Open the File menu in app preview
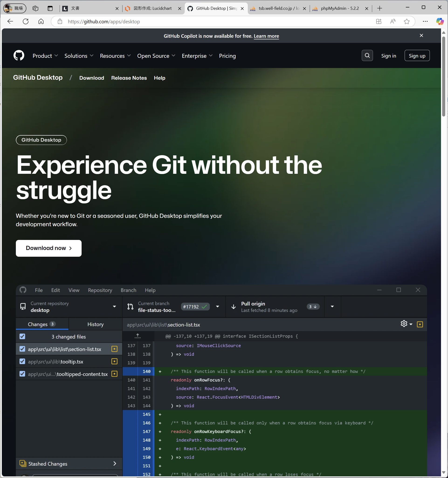This screenshot has width=448, height=478. tap(39, 290)
